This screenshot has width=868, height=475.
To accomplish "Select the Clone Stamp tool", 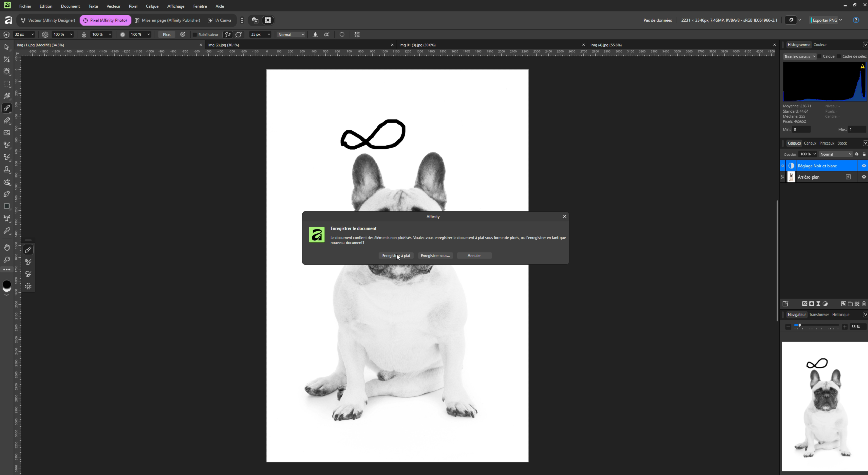I will pos(7,169).
